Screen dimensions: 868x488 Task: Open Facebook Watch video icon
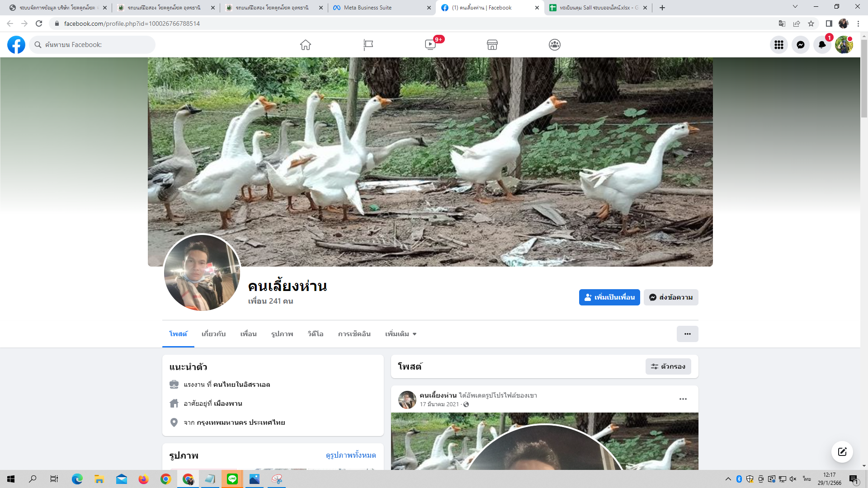pyautogui.click(x=430, y=45)
